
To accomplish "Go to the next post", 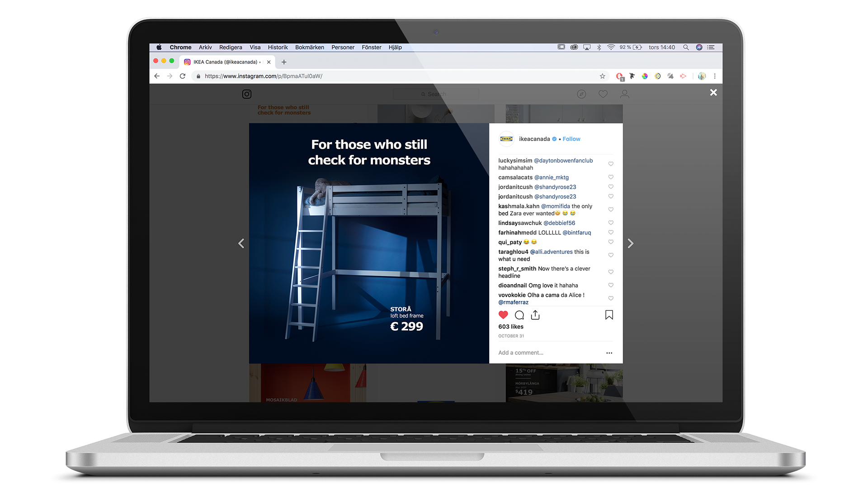I will coord(631,243).
